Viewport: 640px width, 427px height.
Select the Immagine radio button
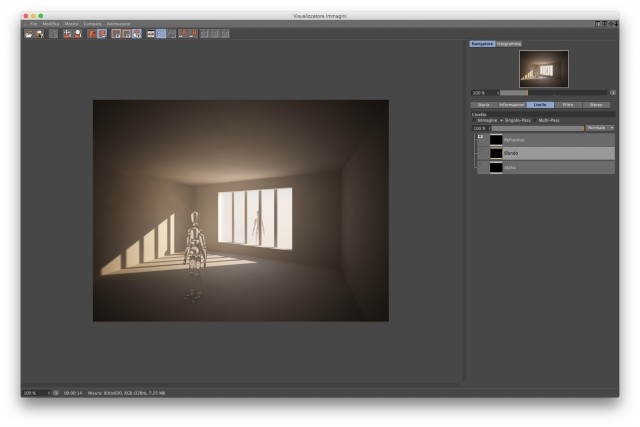(474, 120)
